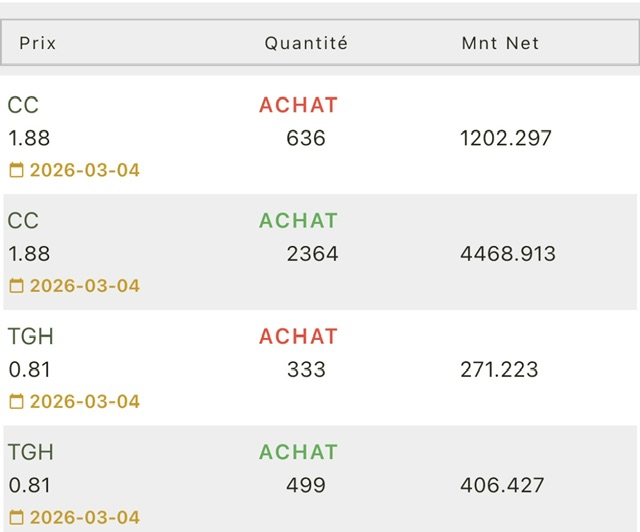Click the net amount 271.223

coord(499,370)
